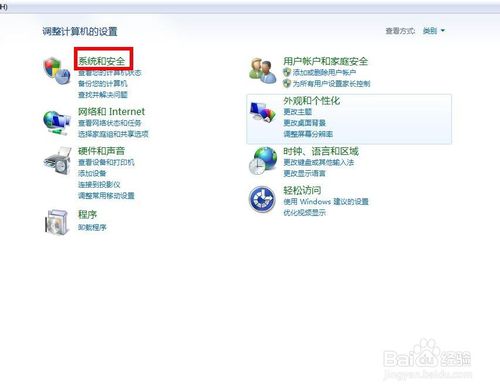Click the 硬件和声音 printer icon
500x392 pixels.
click(57, 161)
